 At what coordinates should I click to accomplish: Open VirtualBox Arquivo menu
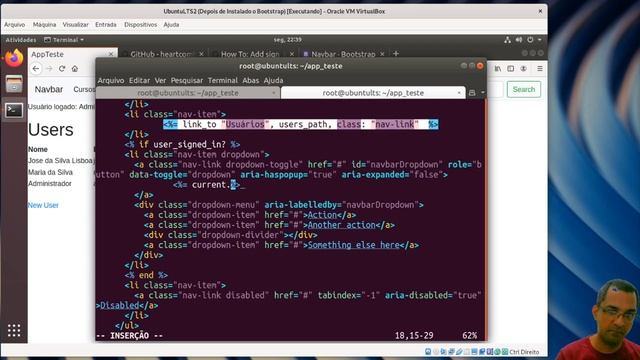[x=15, y=24]
